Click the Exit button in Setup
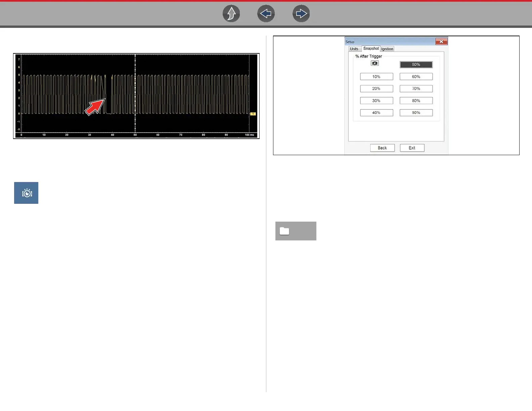The height and width of the screenshot is (411, 532). coord(412,148)
